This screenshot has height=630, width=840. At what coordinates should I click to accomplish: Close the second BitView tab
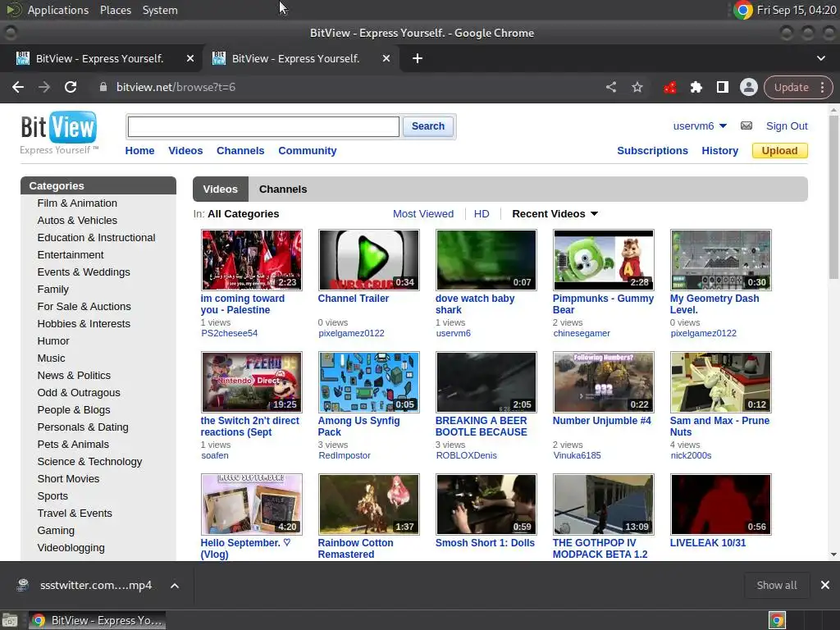click(x=386, y=58)
